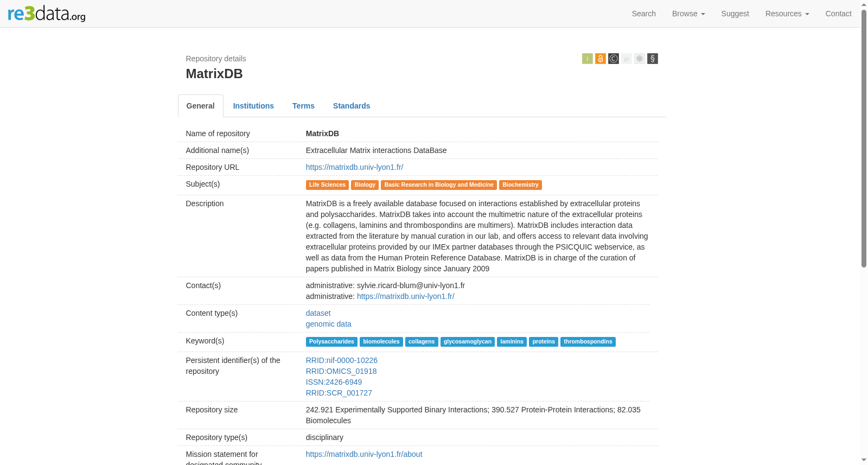Viewport: 868px width, 465px height.
Task: Click the 'Repository type(s)' row label
Action: pos(216,437)
